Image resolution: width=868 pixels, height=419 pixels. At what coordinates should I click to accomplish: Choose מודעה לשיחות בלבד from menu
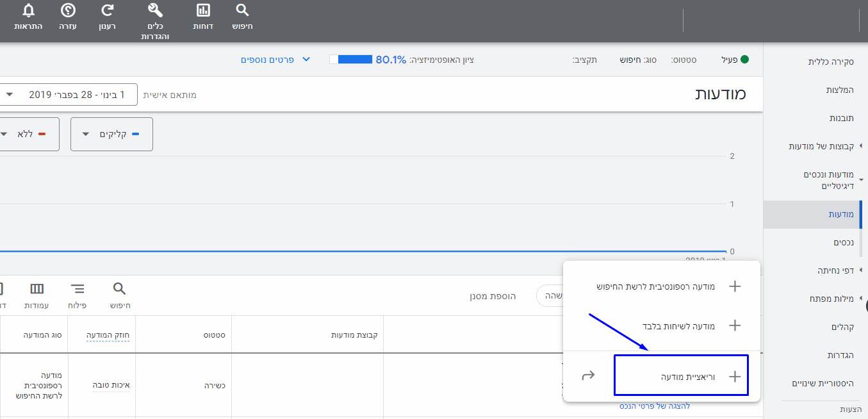[x=661, y=325]
